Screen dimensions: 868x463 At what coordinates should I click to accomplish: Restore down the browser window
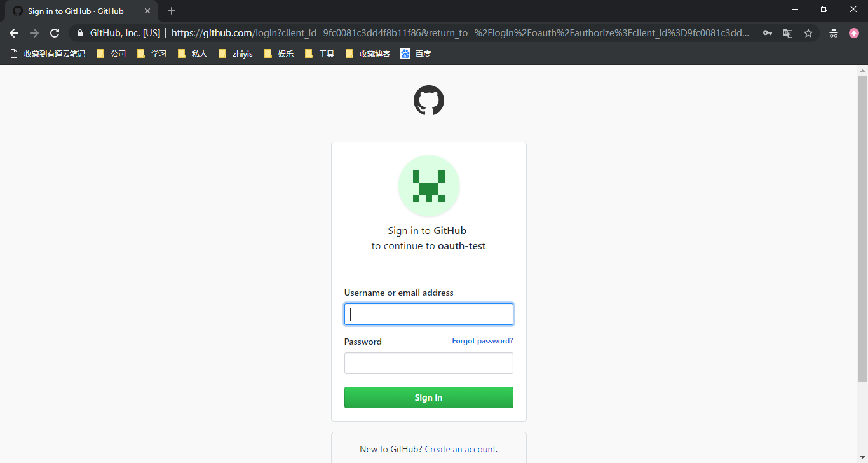click(x=824, y=9)
